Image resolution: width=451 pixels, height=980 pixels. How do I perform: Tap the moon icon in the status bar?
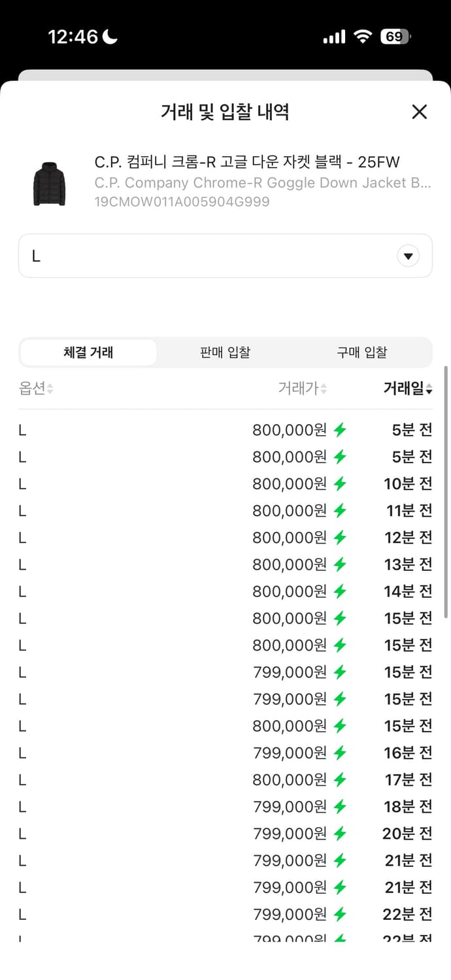coord(107,37)
